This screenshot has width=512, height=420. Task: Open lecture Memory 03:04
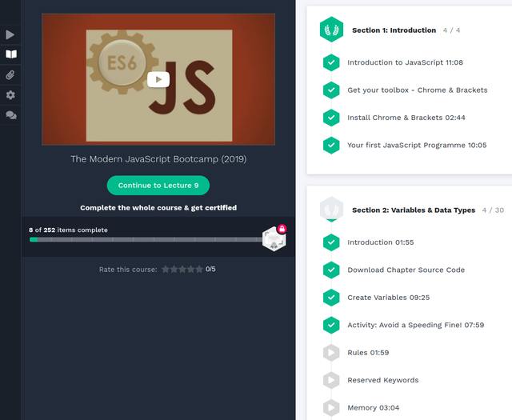(374, 407)
